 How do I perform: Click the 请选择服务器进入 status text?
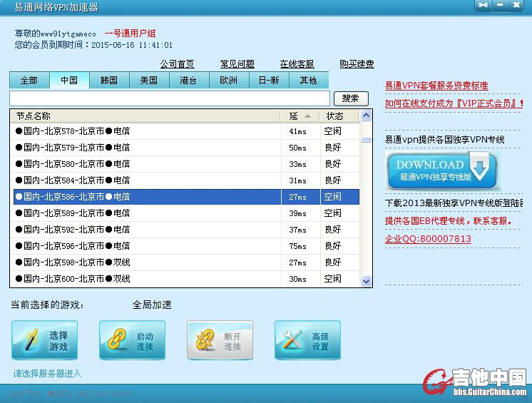48,374
